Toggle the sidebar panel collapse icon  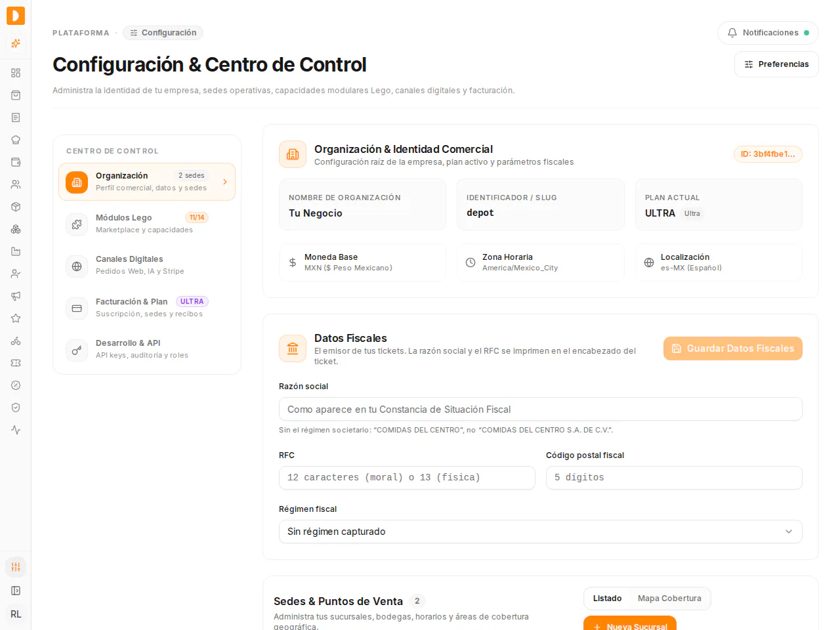pyautogui.click(x=16, y=591)
